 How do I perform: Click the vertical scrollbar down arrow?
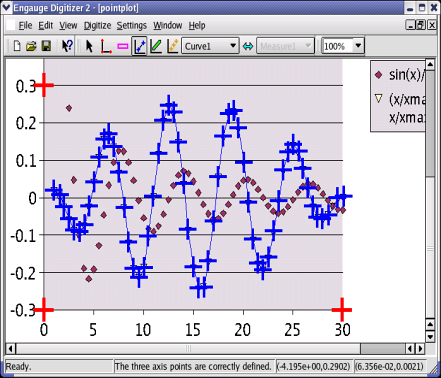pyautogui.click(x=430, y=337)
